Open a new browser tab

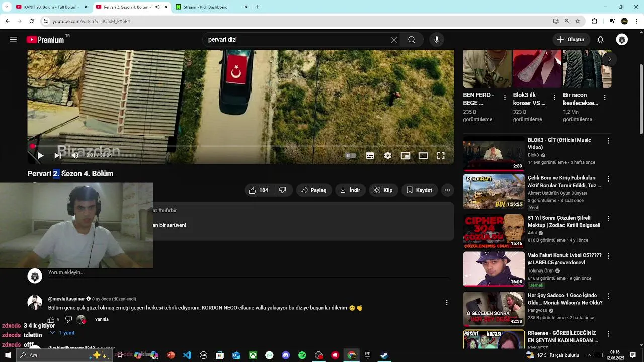258,7
